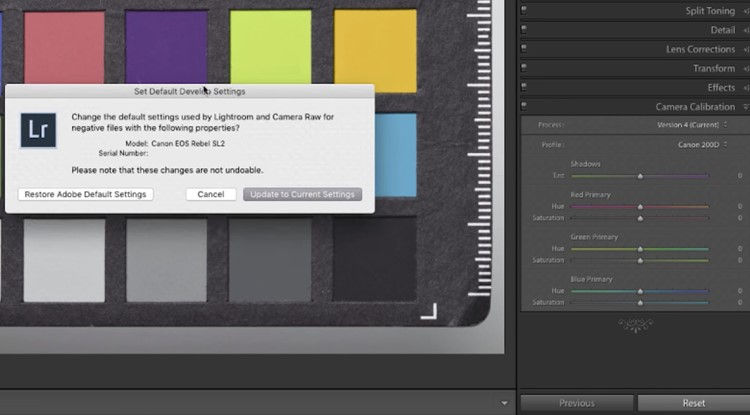Click the lime green patch in the photo
This screenshot has height=415, width=750.
click(271, 47)
